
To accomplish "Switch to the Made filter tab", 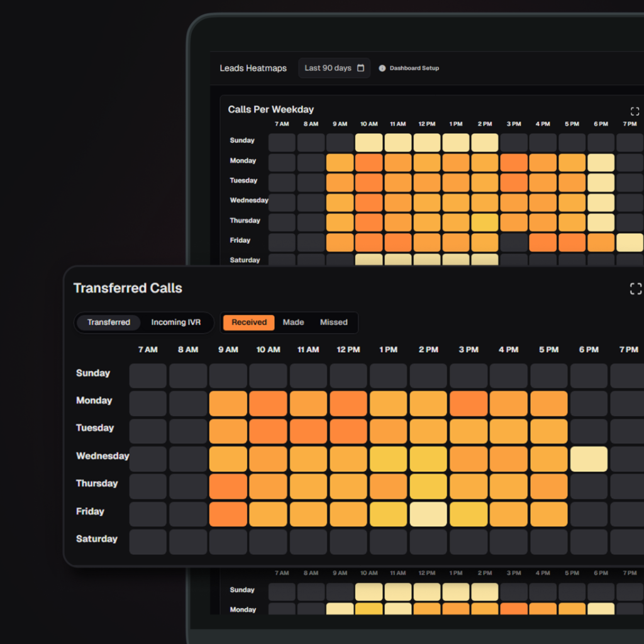I will (293, 323).
